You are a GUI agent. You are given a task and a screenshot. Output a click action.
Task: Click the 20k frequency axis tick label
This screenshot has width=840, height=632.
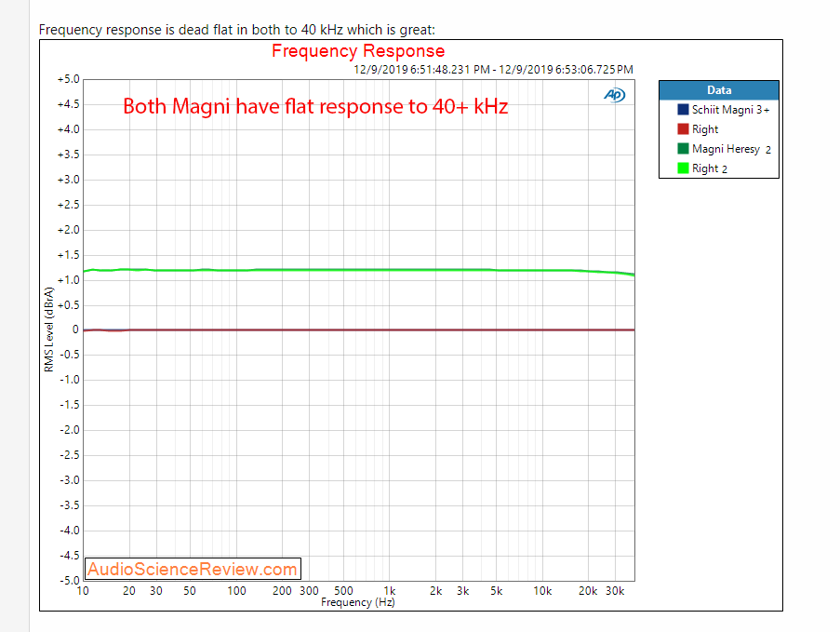[588, 591]
